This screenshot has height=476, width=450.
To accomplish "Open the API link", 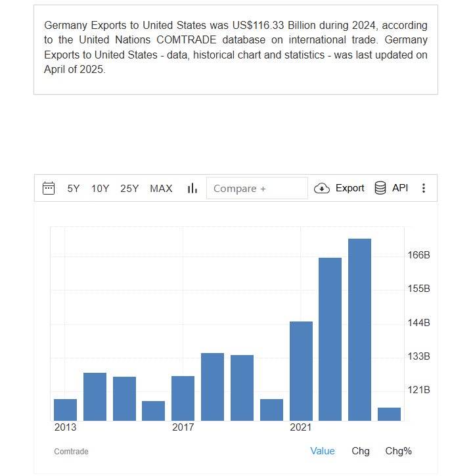I will point(400,188).
